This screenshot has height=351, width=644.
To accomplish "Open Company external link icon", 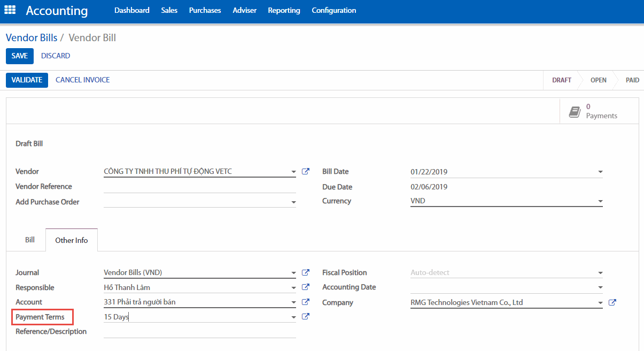I will 612,303.
